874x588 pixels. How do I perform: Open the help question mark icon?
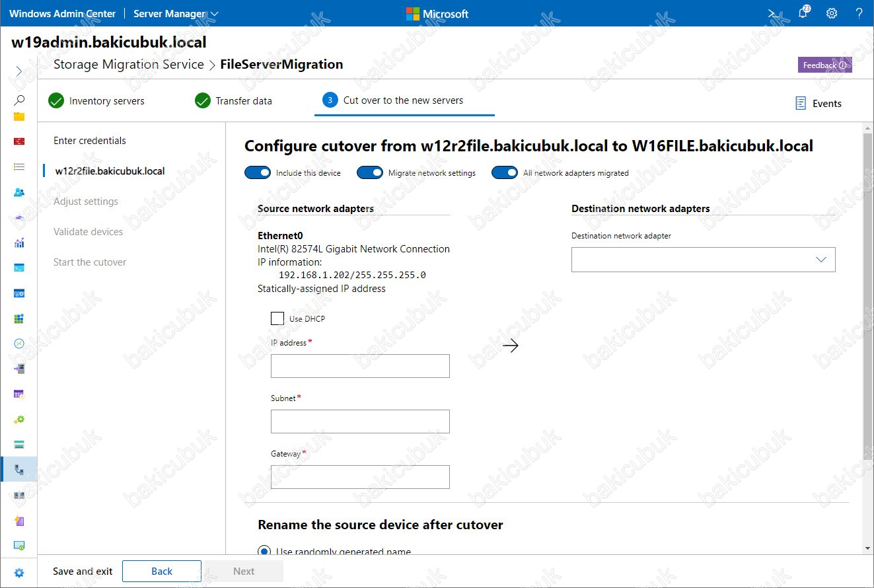(859, 13)
